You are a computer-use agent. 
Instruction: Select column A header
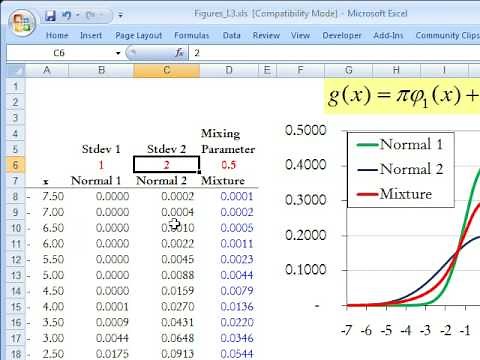tap(47, 70)
